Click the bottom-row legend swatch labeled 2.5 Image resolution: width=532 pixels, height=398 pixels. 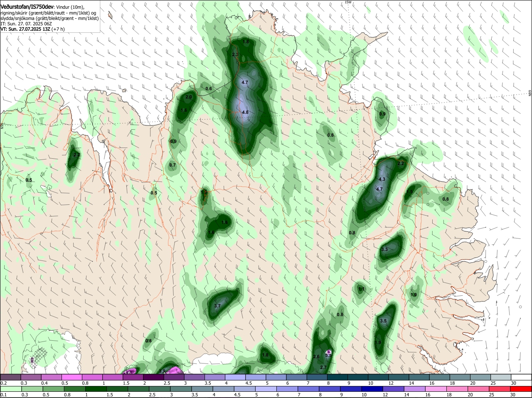coord(159,389)
